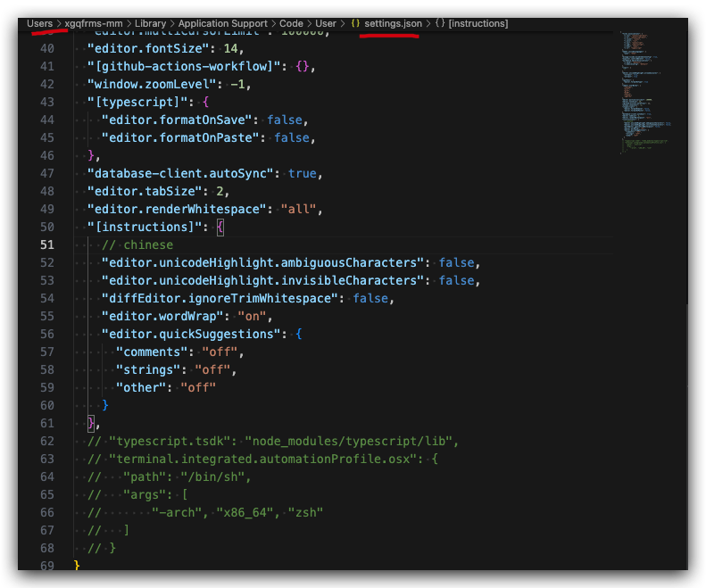The width and height of the screenshot is (706, 588).
Task: Click the Users breadcrumb segment
Action: point(39,23)
